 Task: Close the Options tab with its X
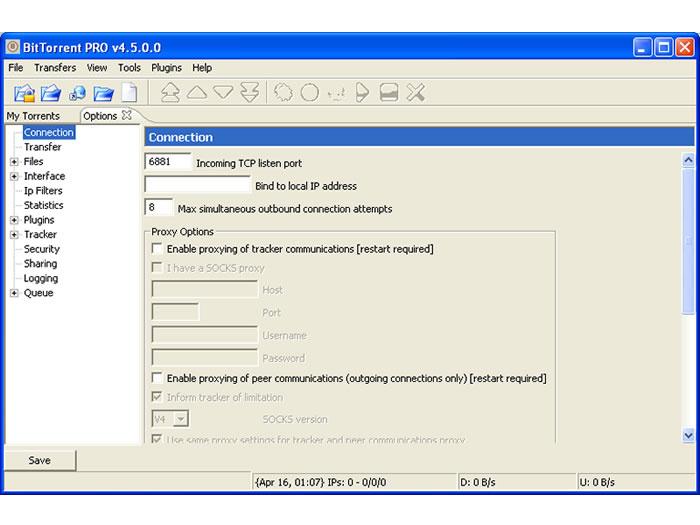click(x=127, y=115)
